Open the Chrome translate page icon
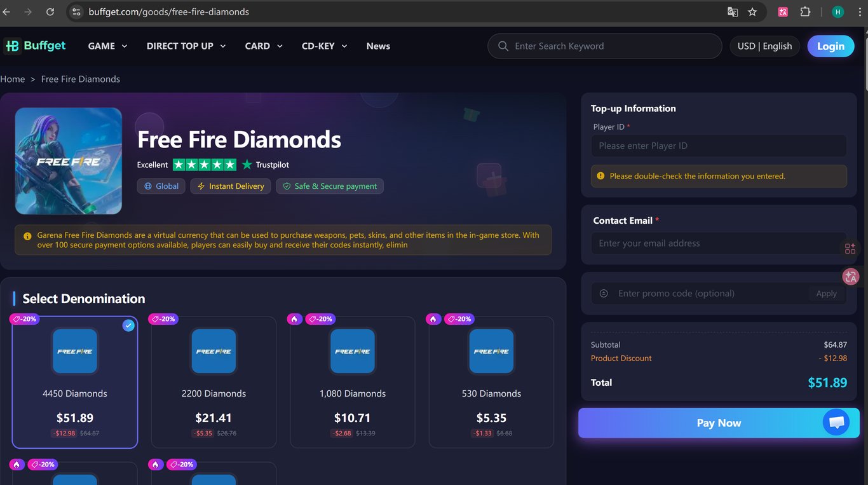The width and height of the screenshot is (868, 485). 733,12
